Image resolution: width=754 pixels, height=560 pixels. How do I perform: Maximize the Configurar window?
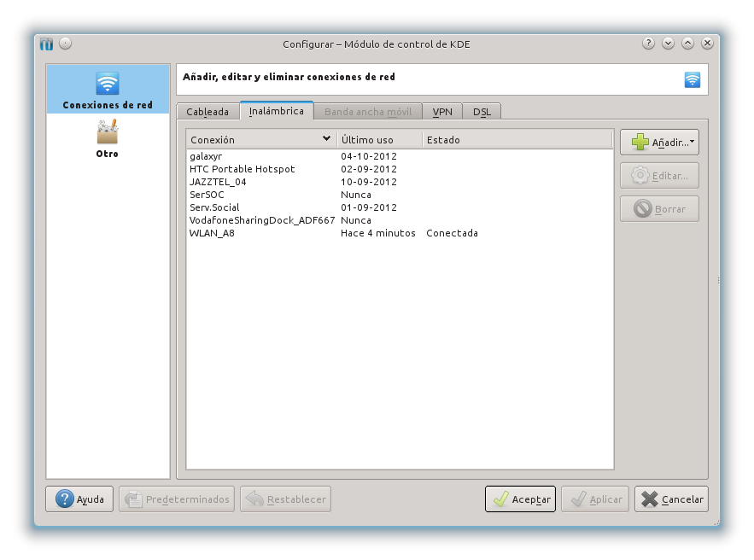(687, 44)
